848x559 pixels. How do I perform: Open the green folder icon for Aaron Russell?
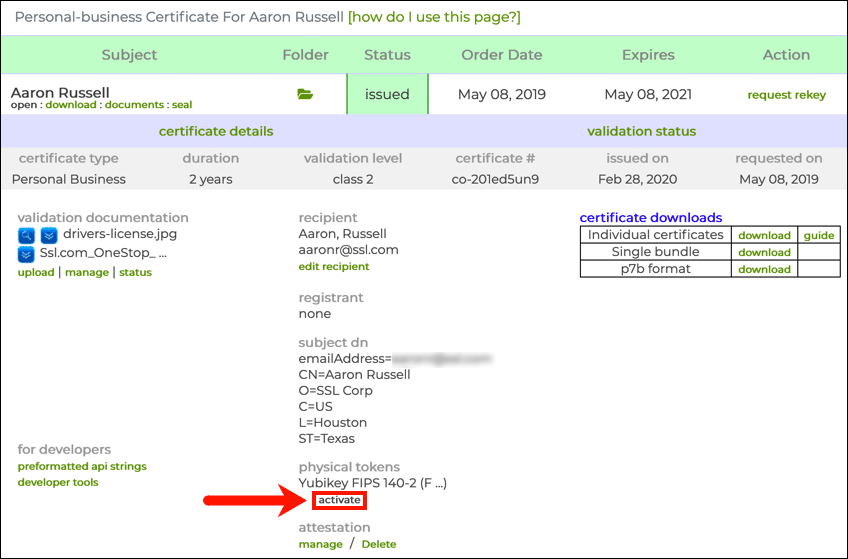tap(305, 94)
